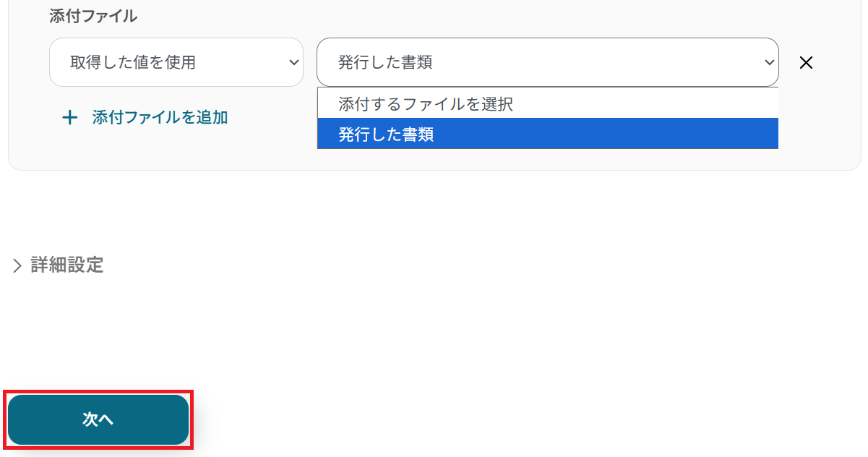The width and height of the screenshot is (868, 457).
Task: Click the 取得した値を使用 text inside its selector
Action: pyautogui.click(x=133, y=63)
